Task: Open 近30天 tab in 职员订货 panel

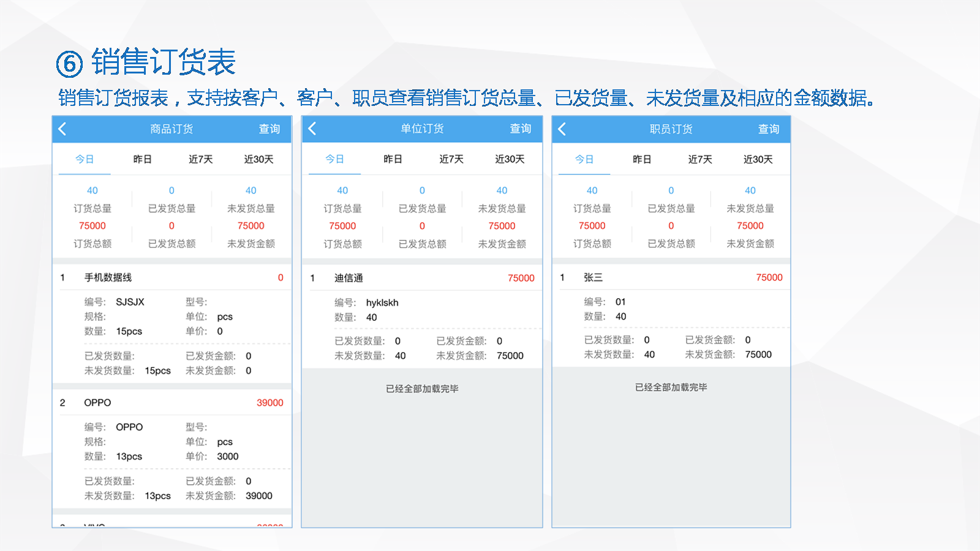Action: click(758, 159)
